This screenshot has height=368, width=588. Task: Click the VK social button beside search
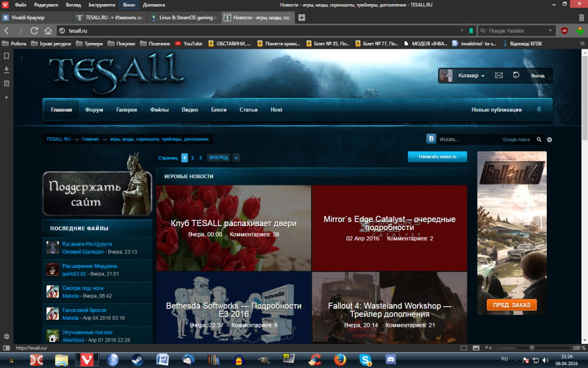tap(431, 138)
